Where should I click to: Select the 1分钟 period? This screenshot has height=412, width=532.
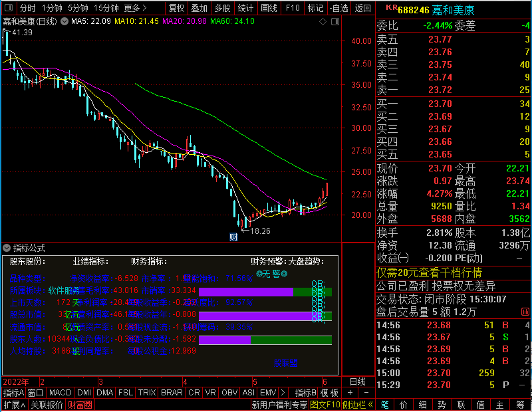pos(52,8)
